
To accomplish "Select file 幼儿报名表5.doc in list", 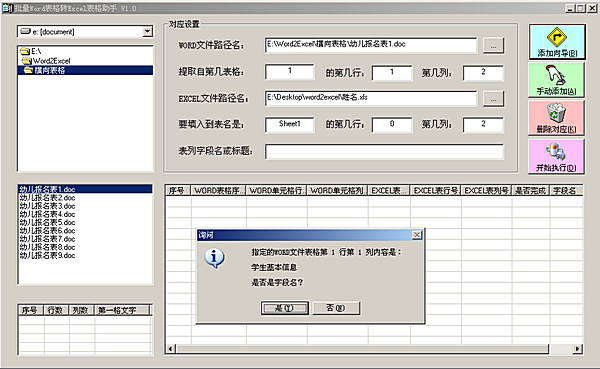I will pos(47,222).
